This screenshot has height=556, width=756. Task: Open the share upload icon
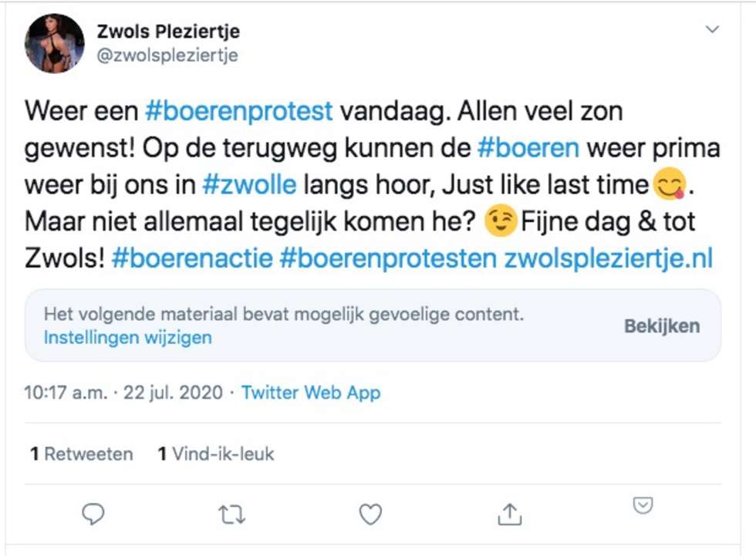point(510,514)
